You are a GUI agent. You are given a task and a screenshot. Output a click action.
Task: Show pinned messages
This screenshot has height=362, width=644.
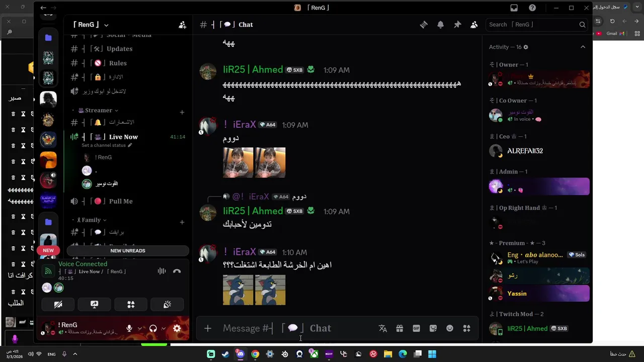pos(457,25)
